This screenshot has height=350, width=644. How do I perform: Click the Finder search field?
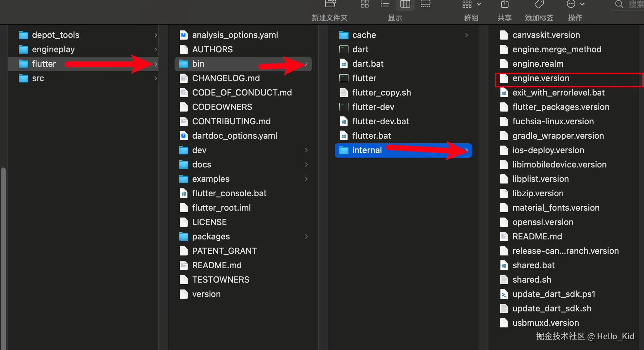pyautogui.click(x=628, y=5)
